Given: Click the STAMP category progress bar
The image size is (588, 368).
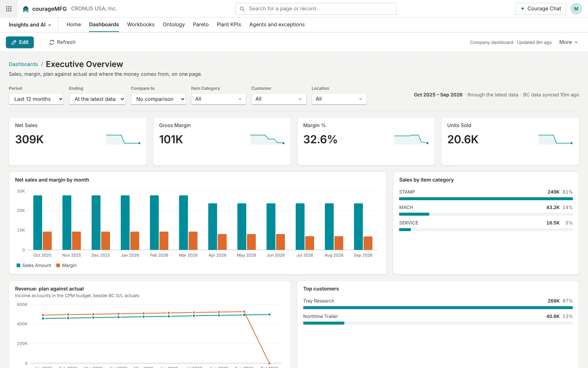Looking at the screenshot, I should coord(486,199).
